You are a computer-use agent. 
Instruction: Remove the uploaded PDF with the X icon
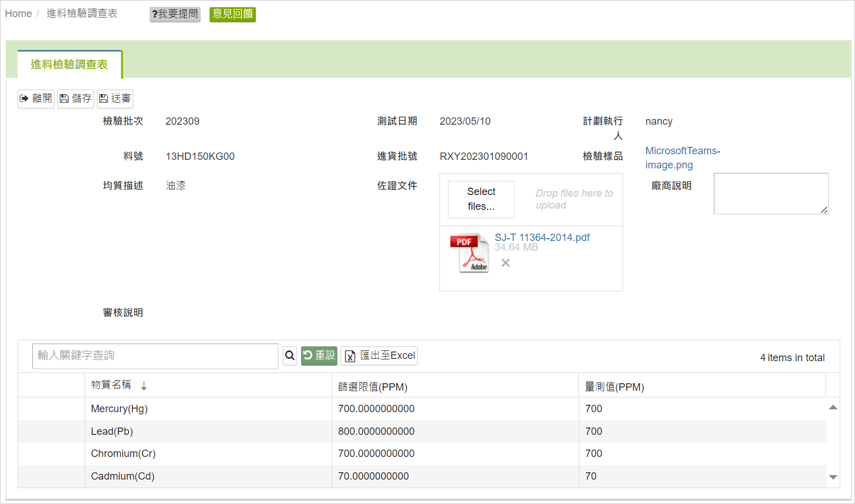coord(506,263)
